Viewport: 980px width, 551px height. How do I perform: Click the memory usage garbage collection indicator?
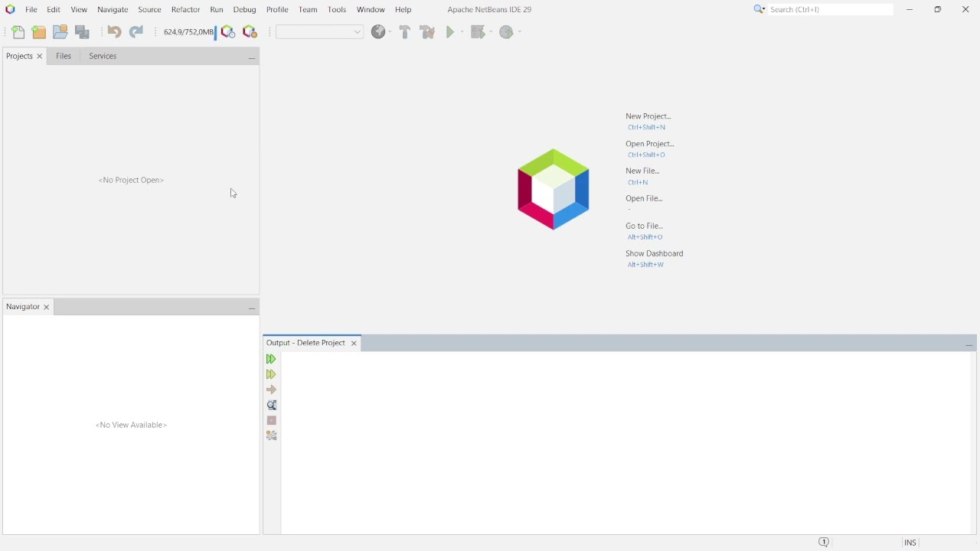pos(189,32)
